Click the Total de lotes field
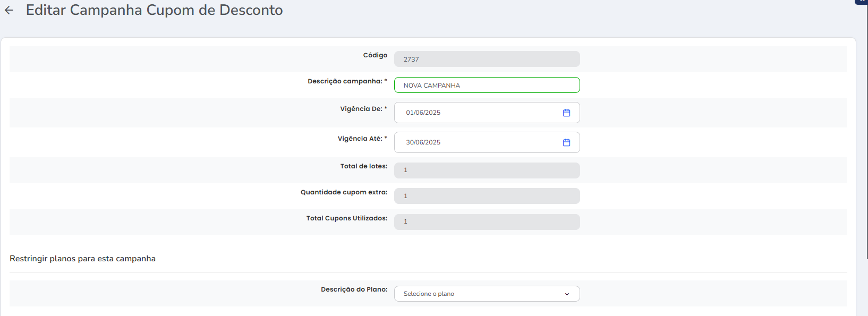The image size is (868, 316). point(487,170)
